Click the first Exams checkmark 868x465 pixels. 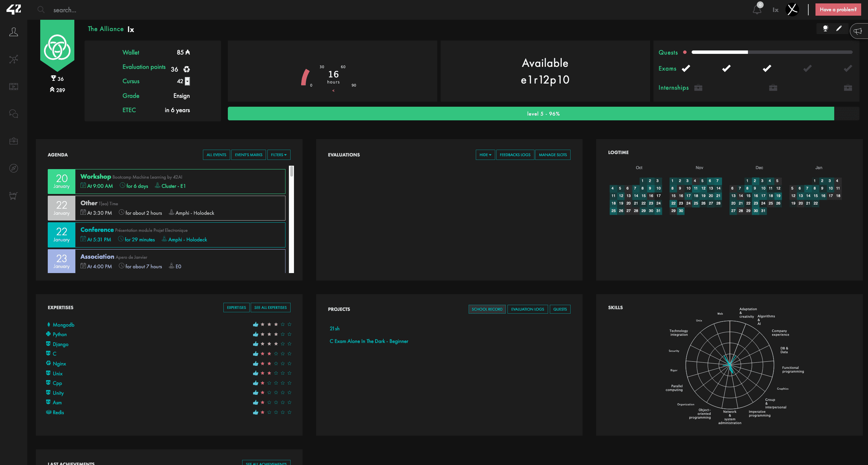[686, 69]
